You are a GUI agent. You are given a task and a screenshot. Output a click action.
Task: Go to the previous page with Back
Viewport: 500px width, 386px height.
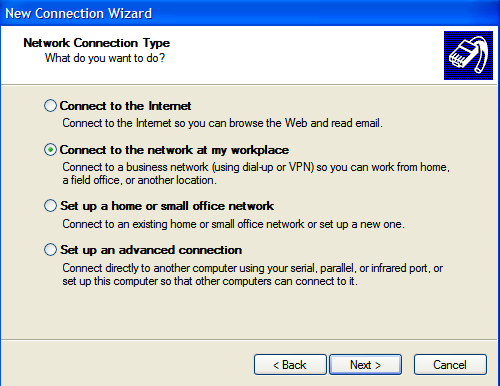[x=290, y=365]
